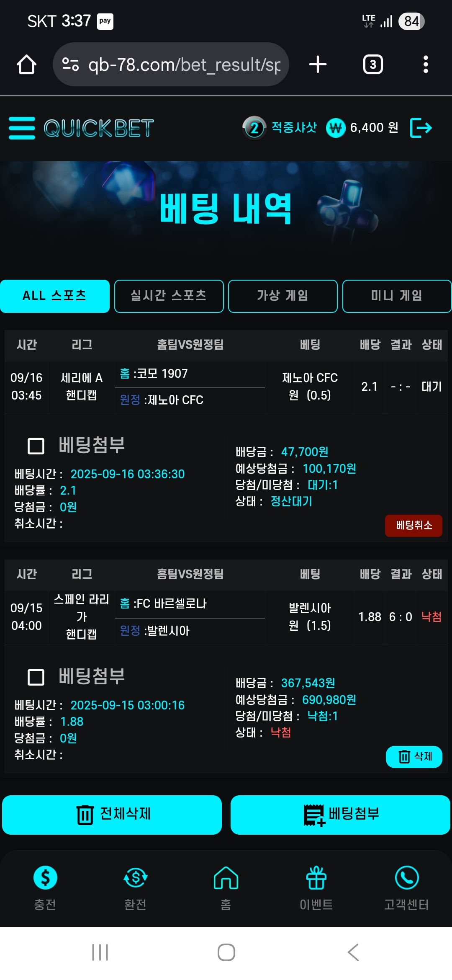The height and width of the screenshot is (980, 452).
Task: Check 베팅첨부 box for FC 바르셀로나 bet
Action: click(x=36, y=677)
